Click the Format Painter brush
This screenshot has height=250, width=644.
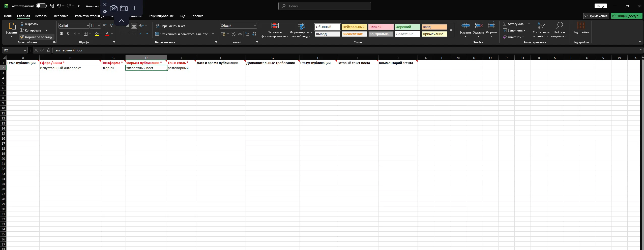[x=22, y=37]
